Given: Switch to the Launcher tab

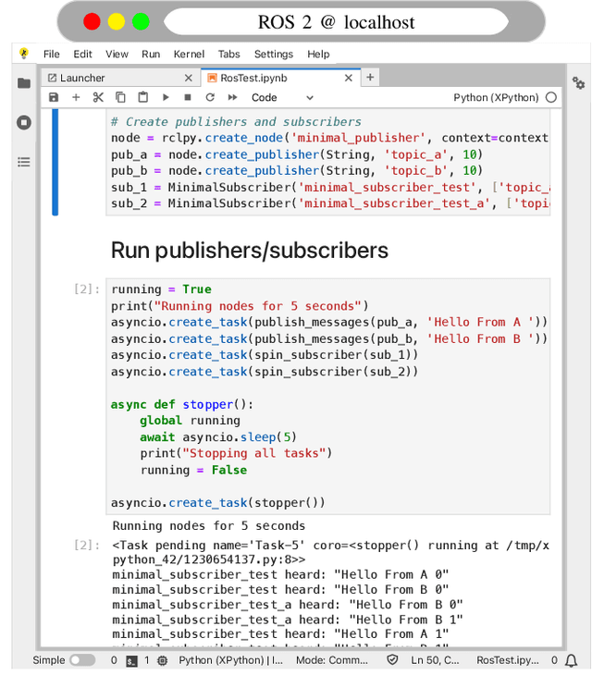Looking at the screenshot, I should 83,78.
